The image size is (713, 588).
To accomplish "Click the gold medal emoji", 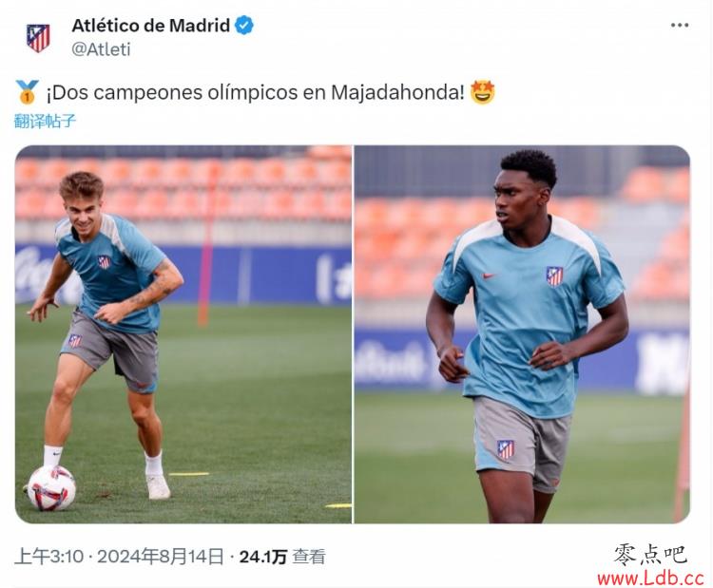I will coord(27,92).
